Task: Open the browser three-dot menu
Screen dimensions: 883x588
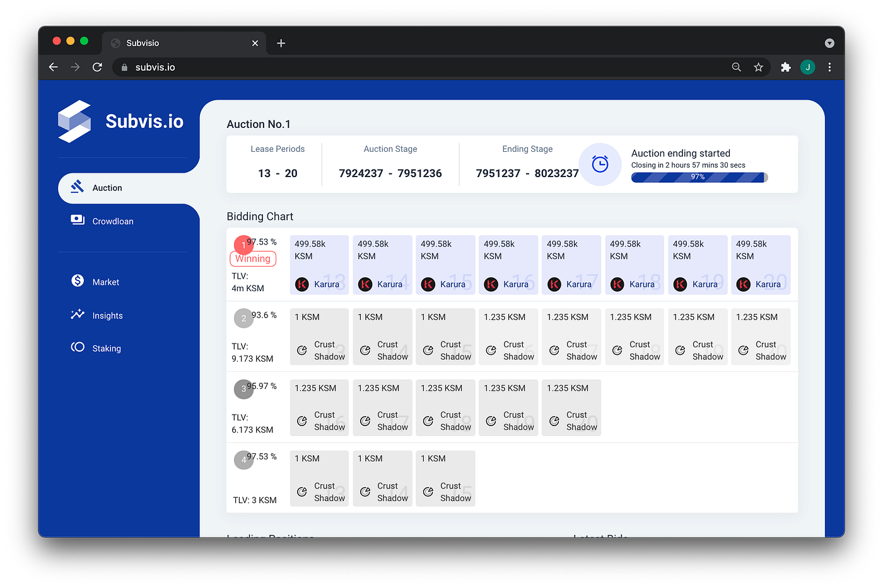Action: [x=829, y=67]
